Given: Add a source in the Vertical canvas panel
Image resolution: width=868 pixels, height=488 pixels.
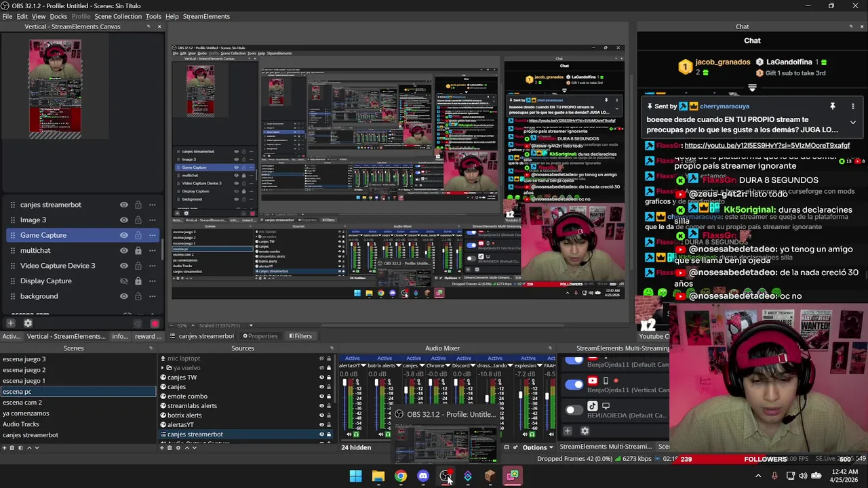Looking at the screenshot, I should 11,323.
